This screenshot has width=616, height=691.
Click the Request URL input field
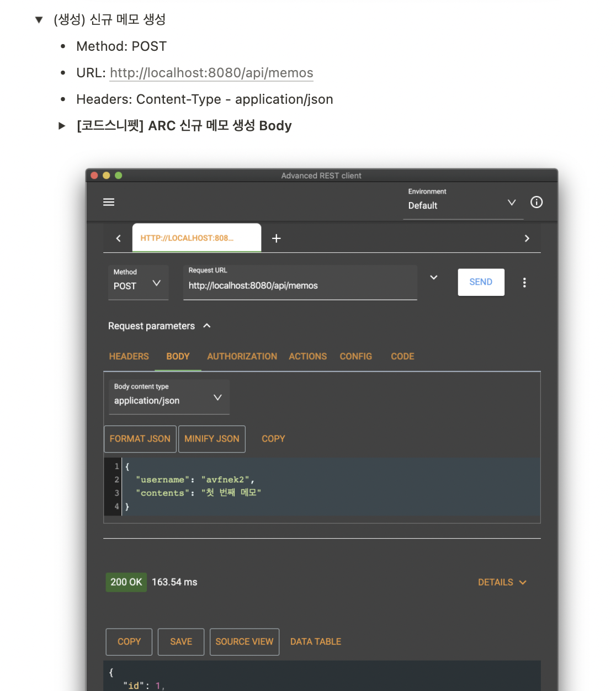(300, 283)
